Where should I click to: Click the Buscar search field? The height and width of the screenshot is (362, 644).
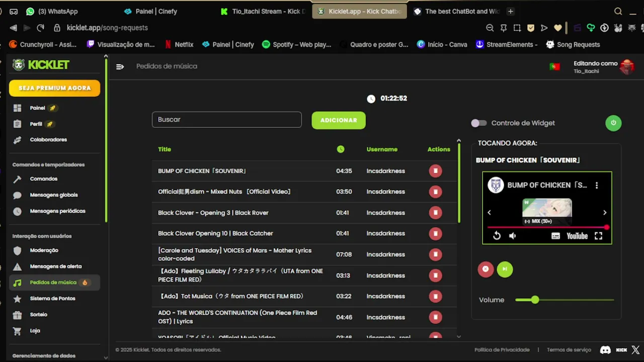[x=227, y=120]
